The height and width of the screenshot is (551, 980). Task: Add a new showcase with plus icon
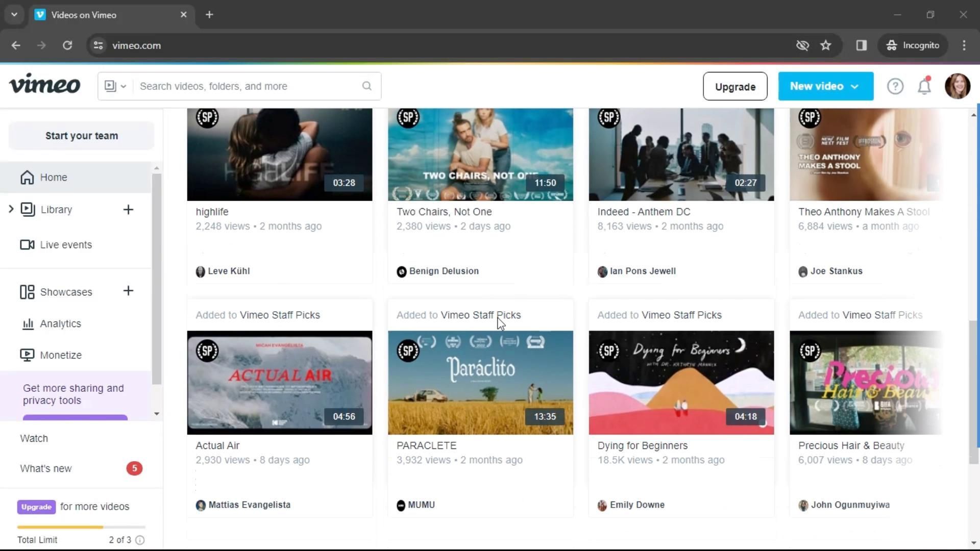click(x=128, y=291)
